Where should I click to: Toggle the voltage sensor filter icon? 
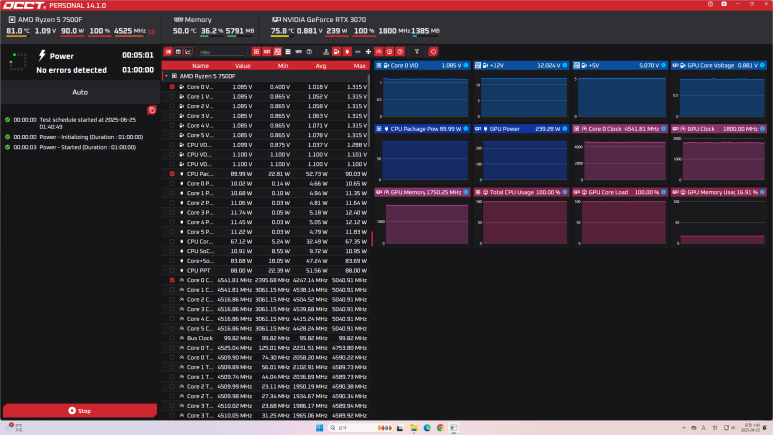coord(336,52)
